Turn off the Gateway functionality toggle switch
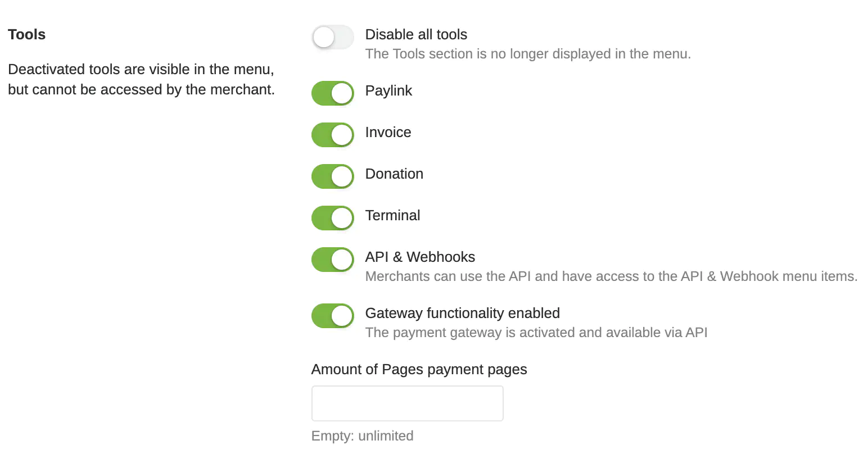Screen dimensions: 868x454 [333, 316]
